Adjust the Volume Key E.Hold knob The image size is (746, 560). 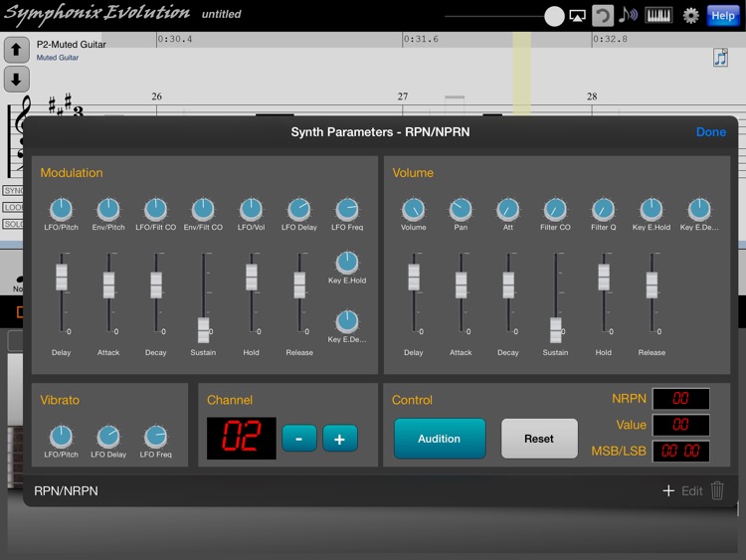652,209
